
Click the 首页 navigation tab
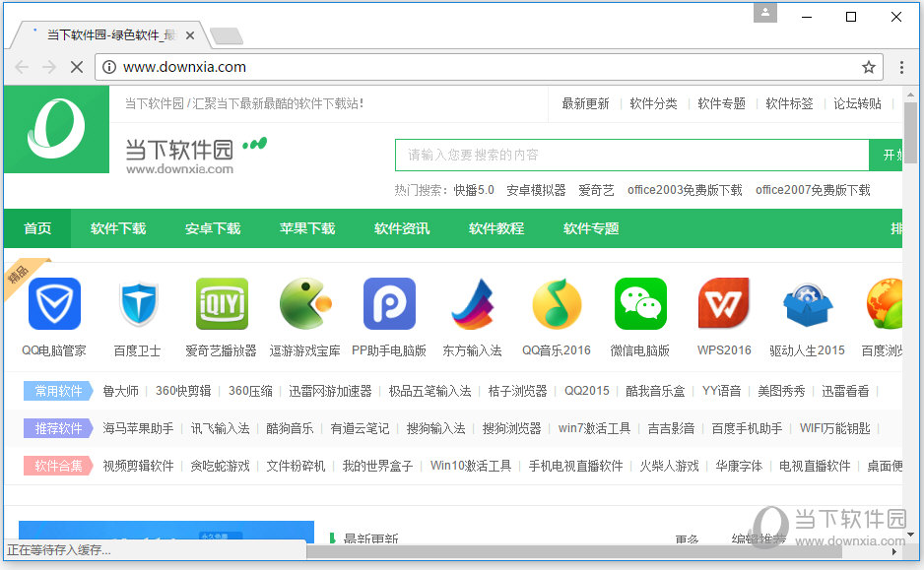pos(37,228)
